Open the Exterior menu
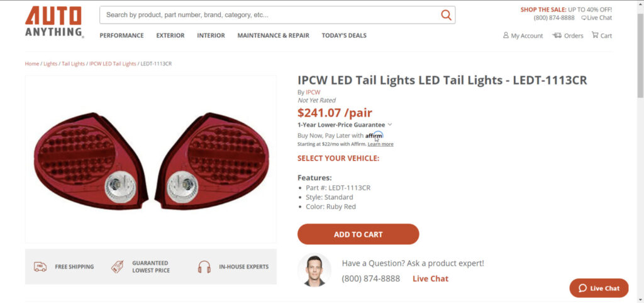 point(170,35)
